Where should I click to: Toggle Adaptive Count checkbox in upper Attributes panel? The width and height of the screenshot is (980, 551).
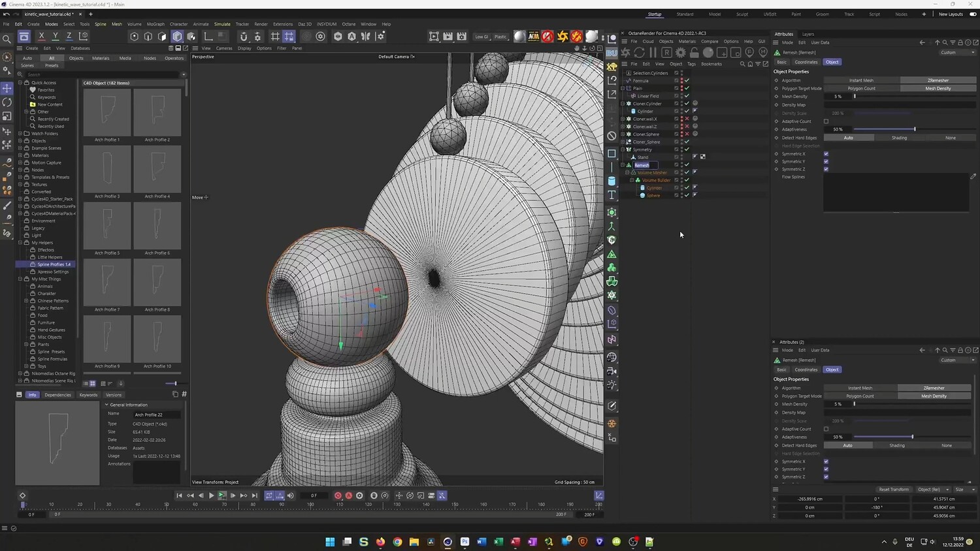(x=826, y=121)
